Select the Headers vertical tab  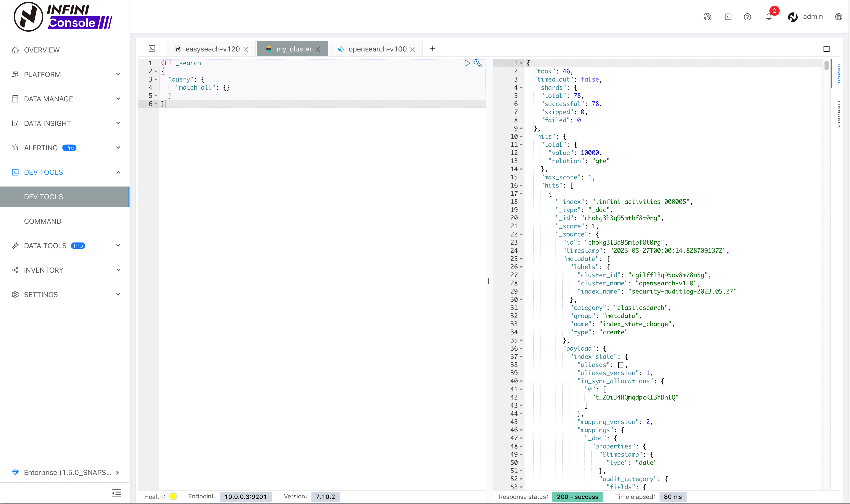pyautogui.click(x=839, y=114)
